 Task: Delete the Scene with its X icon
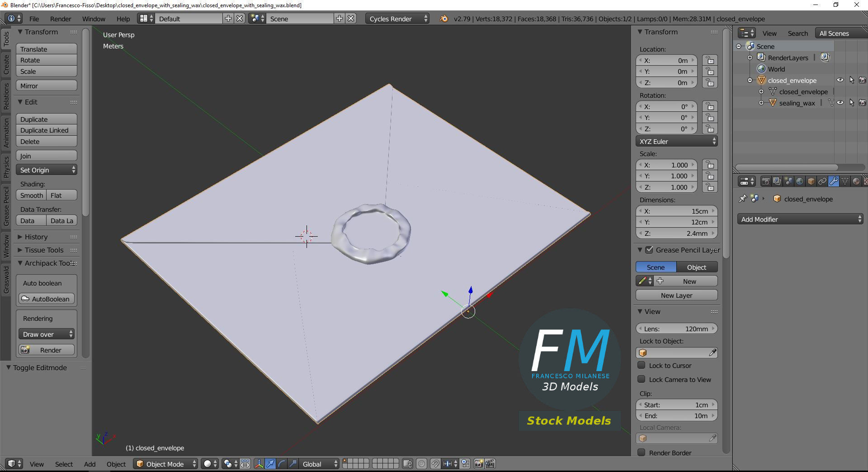click(x=351, y=19)
